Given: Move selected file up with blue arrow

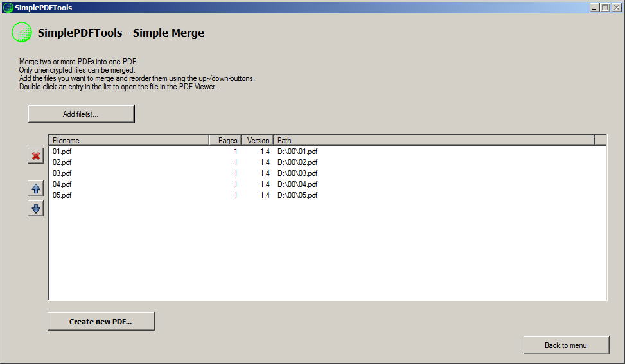Looking at the screenshot, I should coord(35,188).
